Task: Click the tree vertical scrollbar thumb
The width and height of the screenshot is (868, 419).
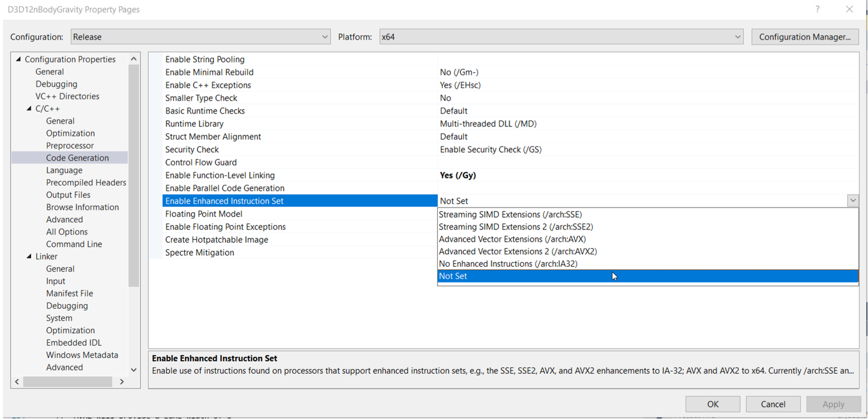Action: (x=133, y=176)
